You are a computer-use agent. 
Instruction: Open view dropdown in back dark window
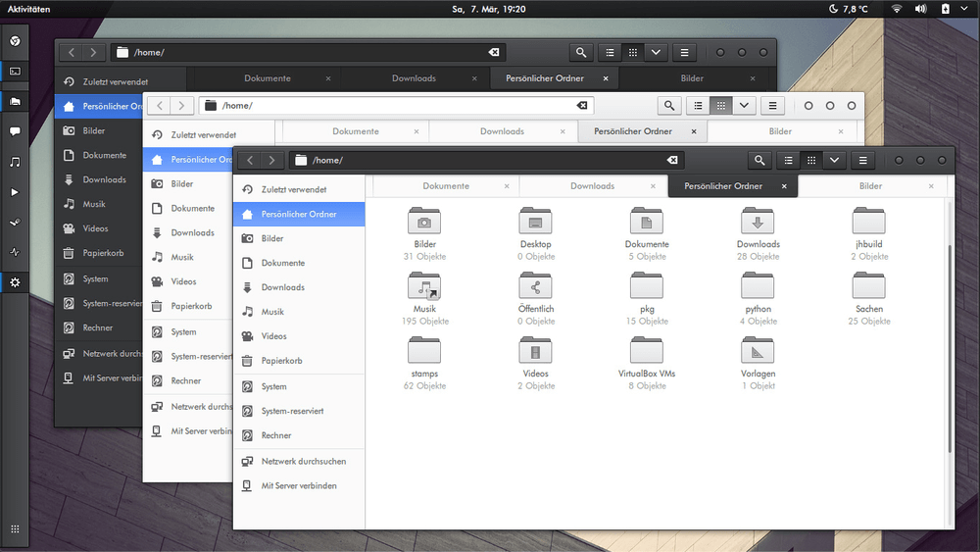[x=656, y=53]
